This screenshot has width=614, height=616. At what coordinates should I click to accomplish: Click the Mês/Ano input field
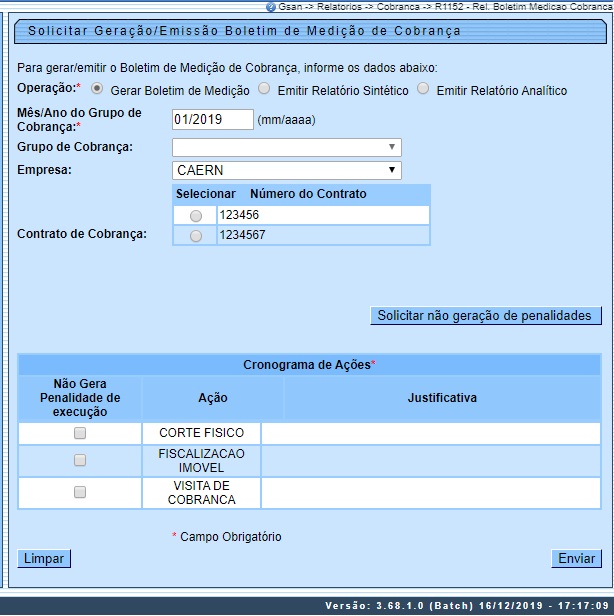coord(212,120)
